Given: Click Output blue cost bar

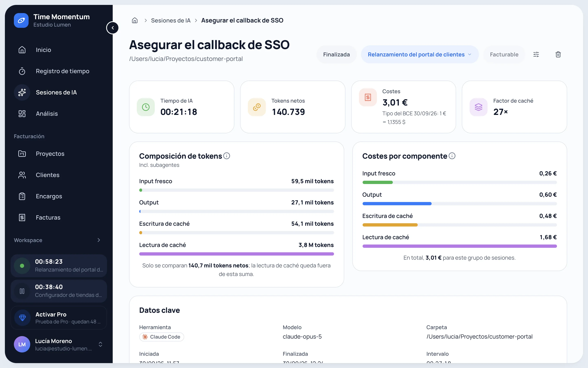Looking at the screenshot, I should [397, 203].
